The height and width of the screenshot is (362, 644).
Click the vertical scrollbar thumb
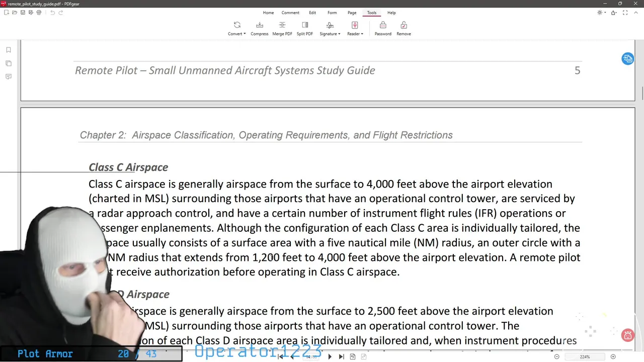[x=642, y=94]
